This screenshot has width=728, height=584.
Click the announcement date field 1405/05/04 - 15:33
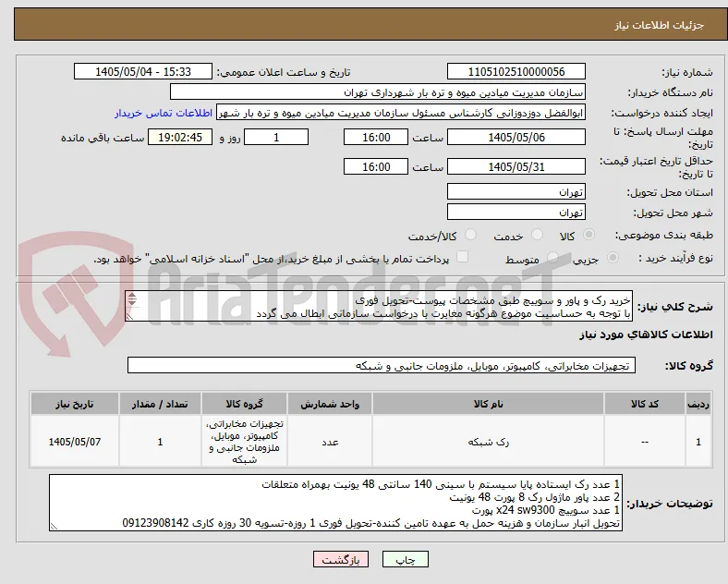tap(143, 72)
